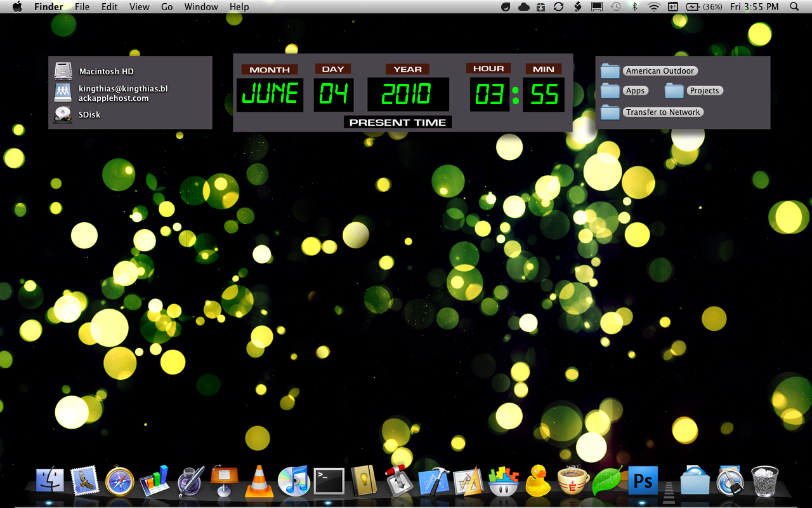Click the JUNE month display
812x508 pixels.
coord(270,95)
